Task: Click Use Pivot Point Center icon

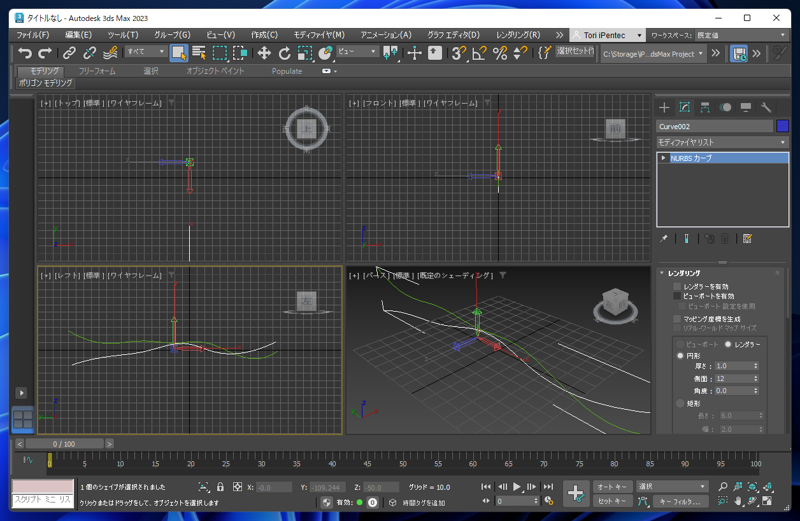Action: [x=390, y=53]
